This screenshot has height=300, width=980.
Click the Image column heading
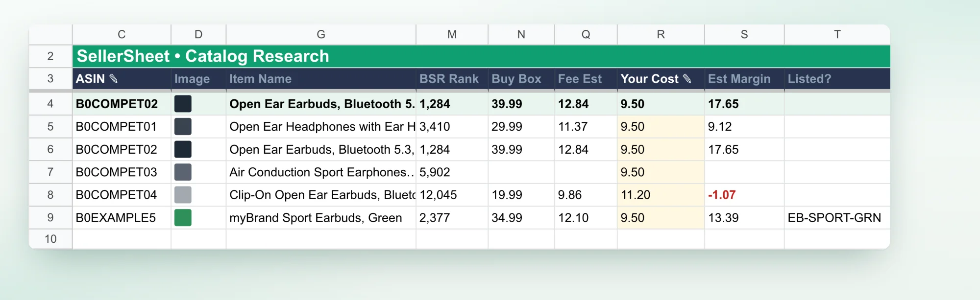coord(198,79)
